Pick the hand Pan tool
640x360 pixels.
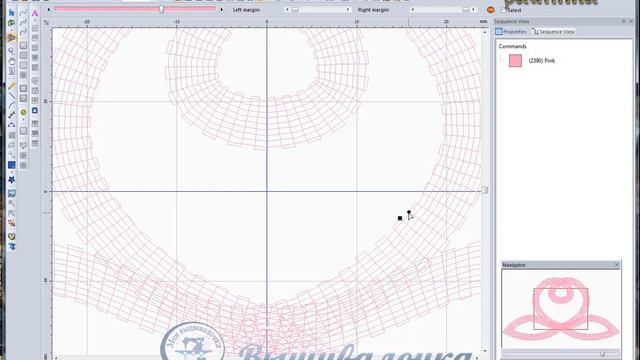click(11, 62)
